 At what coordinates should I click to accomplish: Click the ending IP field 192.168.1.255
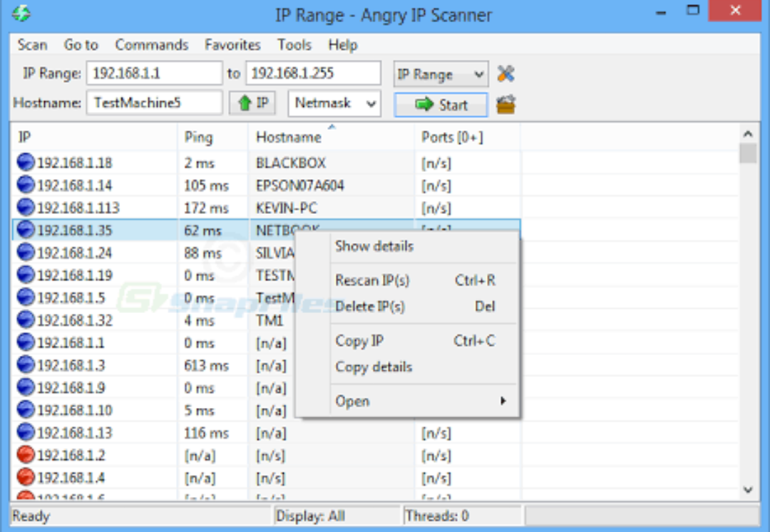313,73
